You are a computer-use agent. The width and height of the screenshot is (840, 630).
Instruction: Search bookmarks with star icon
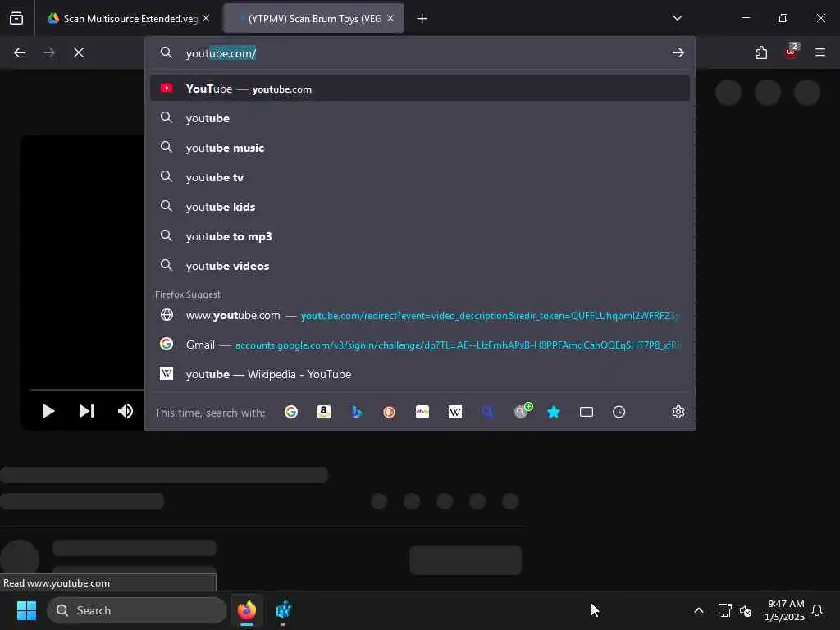click(x=554, y=412)
